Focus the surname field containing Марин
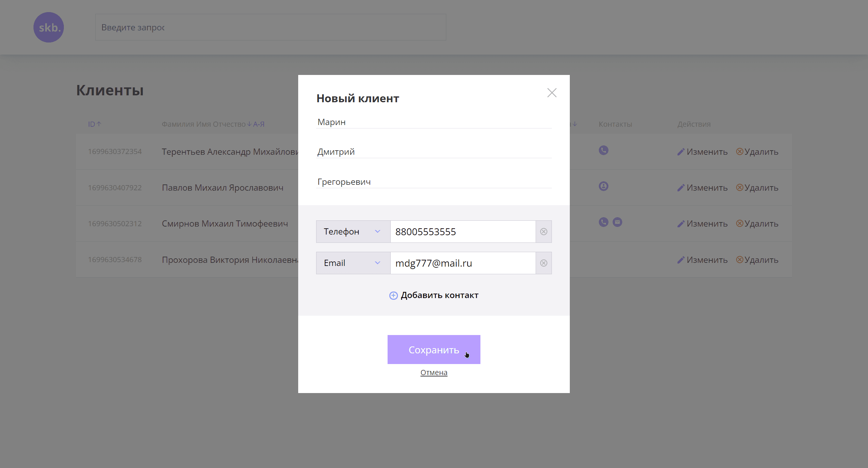Image resolution: width=868 pixels, height=468 pixels. (433, 122)
